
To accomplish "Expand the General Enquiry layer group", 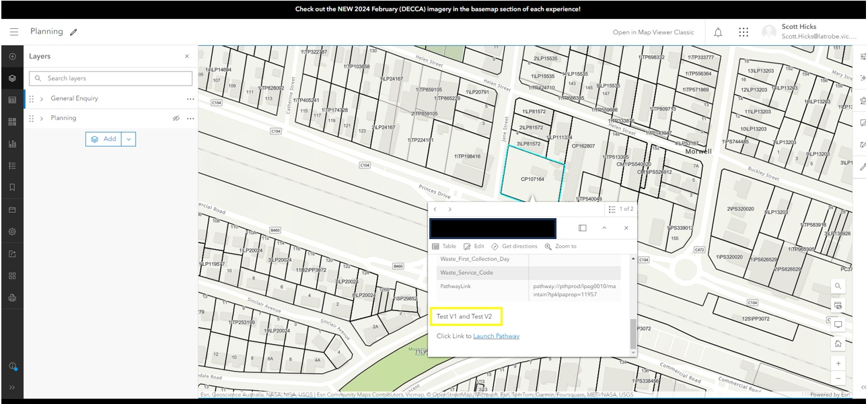I will click(42, 98).
